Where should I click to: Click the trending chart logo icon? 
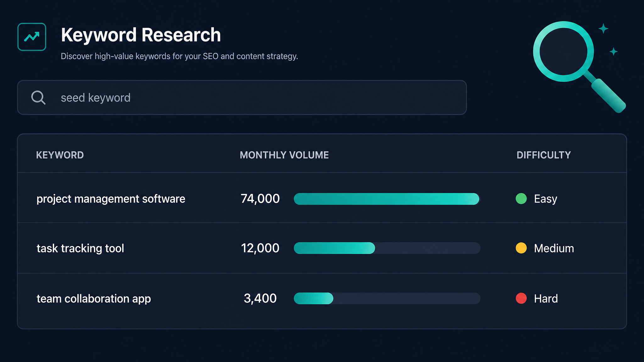point(32,37)
